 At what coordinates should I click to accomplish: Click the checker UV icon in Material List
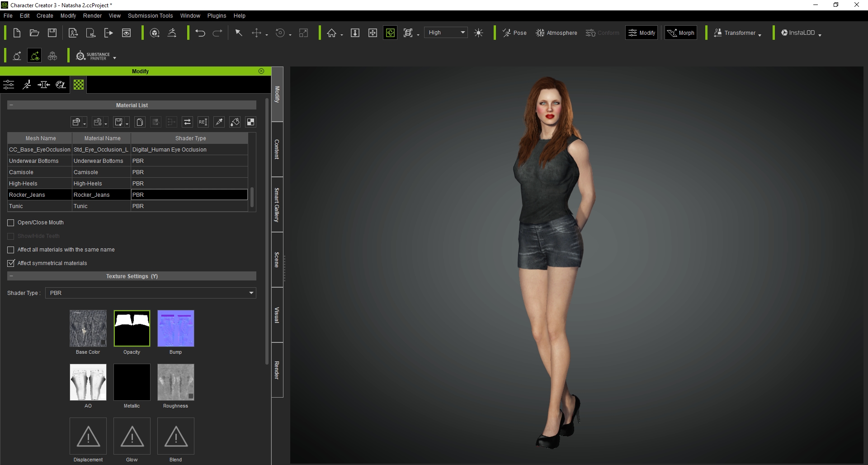pos(250,122)
